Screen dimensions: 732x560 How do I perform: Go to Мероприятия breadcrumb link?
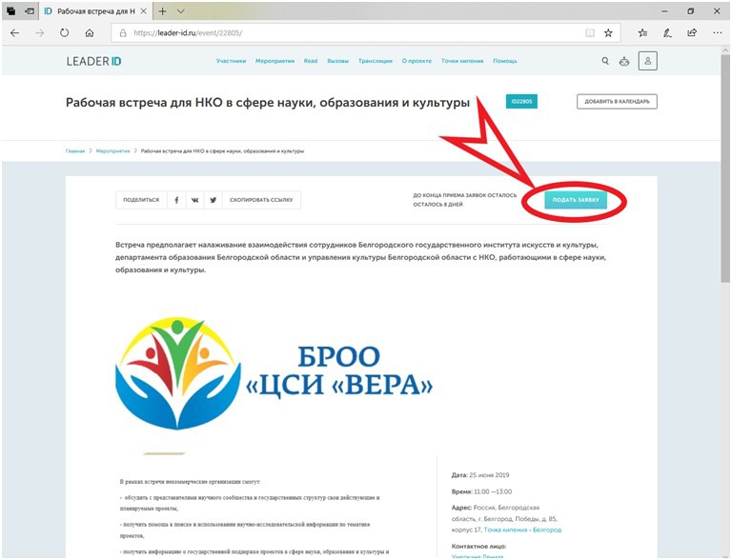coord(113,151)
